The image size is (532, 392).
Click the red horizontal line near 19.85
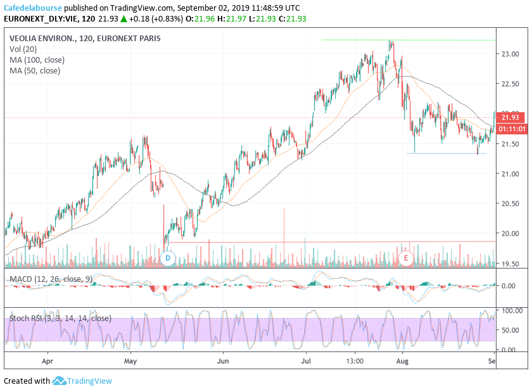pos(332,242)
